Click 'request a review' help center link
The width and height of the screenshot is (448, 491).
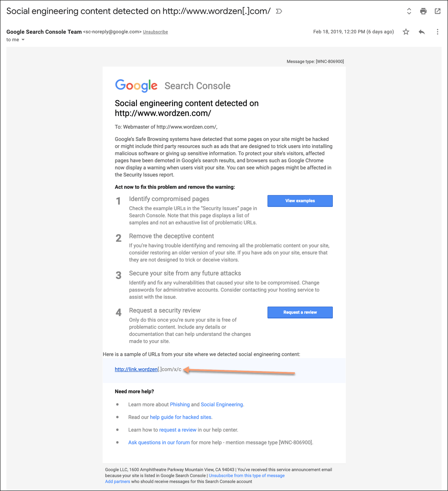(x=178, y=430)
